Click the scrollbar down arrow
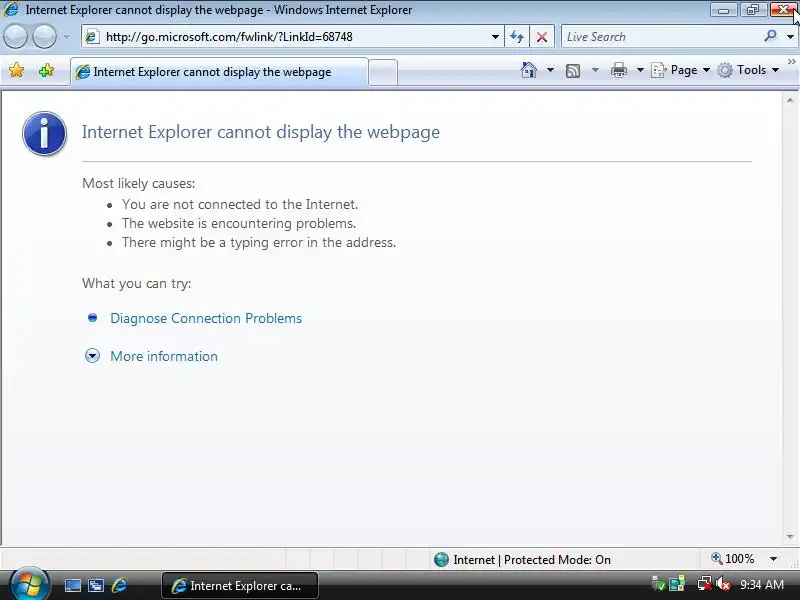This screenshot has width=800, height=600. pos(790,537)
